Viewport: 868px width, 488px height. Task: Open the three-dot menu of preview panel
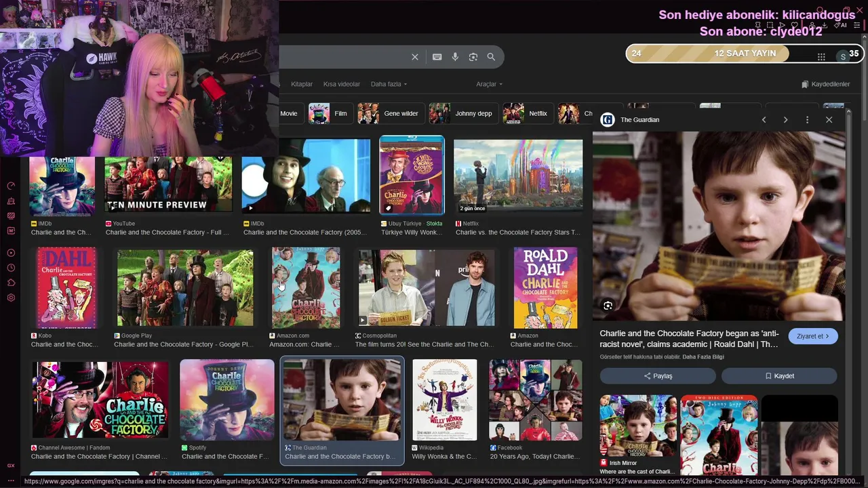click(807, 120)
